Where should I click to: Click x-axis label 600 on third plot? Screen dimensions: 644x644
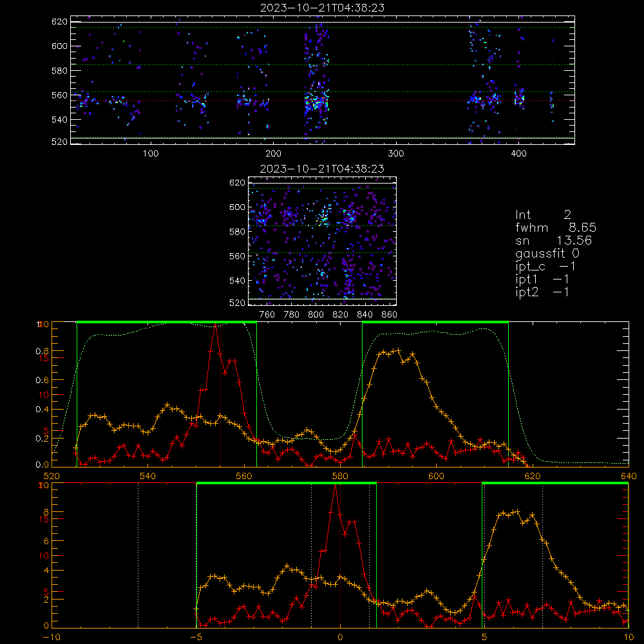point(436,476)
